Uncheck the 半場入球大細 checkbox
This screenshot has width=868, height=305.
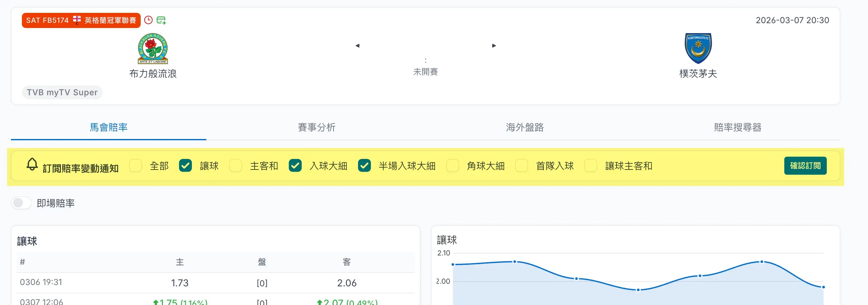click(x=364, y=166)
